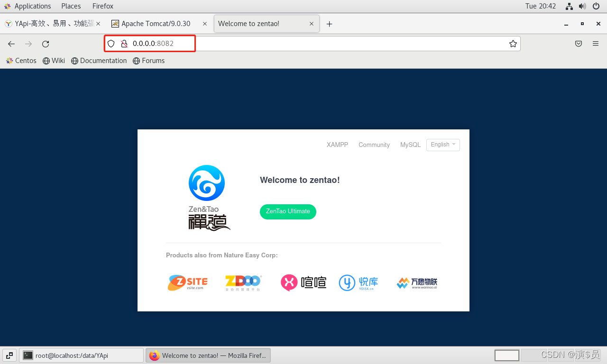
Task: Open the MySQL link
Action: [x=410, y=145]
